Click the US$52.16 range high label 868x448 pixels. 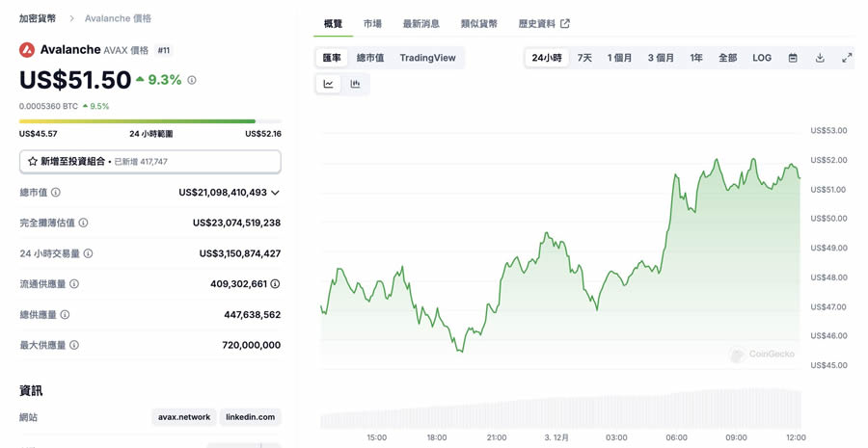[x=263, y=134]
